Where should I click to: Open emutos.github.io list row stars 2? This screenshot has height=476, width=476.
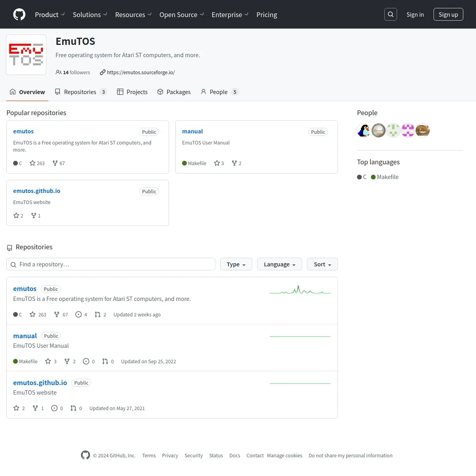[19, 408]
